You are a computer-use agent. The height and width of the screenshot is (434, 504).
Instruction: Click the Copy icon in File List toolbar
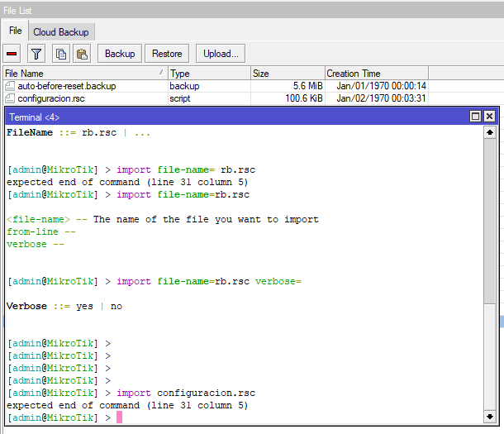[x=61, y=54]
